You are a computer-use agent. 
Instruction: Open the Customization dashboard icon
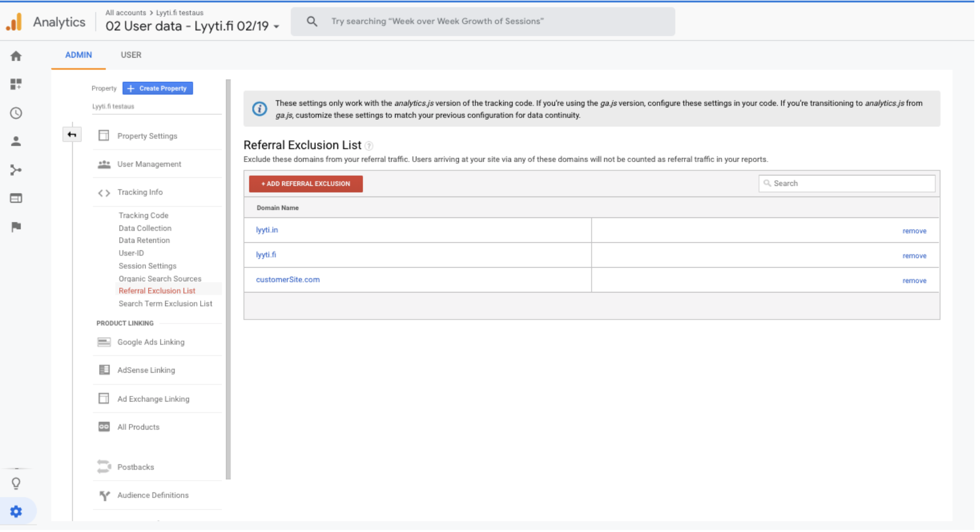[16, 85]
